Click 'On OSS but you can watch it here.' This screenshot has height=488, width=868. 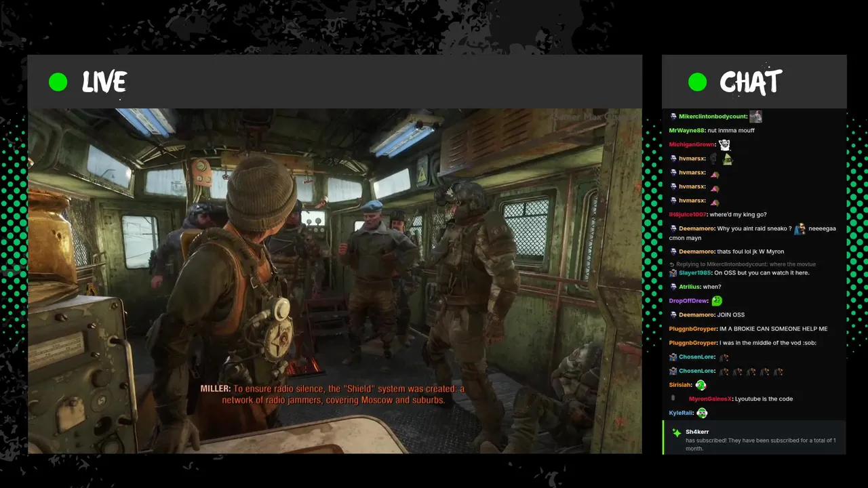click(762, 273)
